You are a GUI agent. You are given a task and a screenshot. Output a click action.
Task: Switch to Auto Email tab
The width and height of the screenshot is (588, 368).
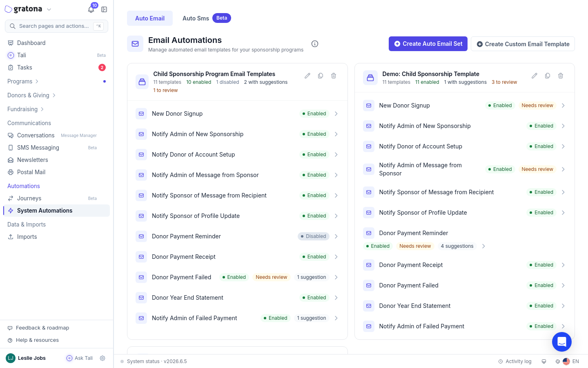150,18
